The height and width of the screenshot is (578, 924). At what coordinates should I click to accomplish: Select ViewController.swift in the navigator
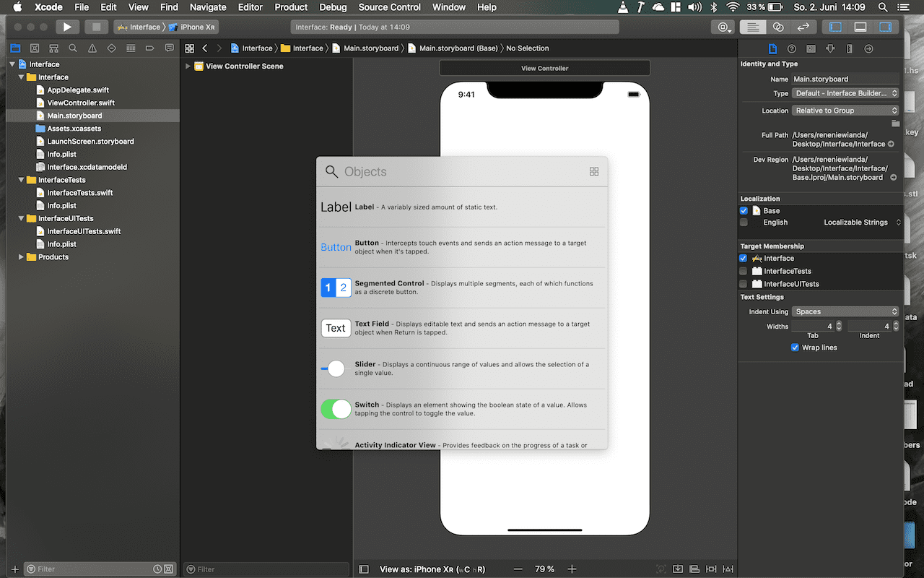tap(80, 103)
